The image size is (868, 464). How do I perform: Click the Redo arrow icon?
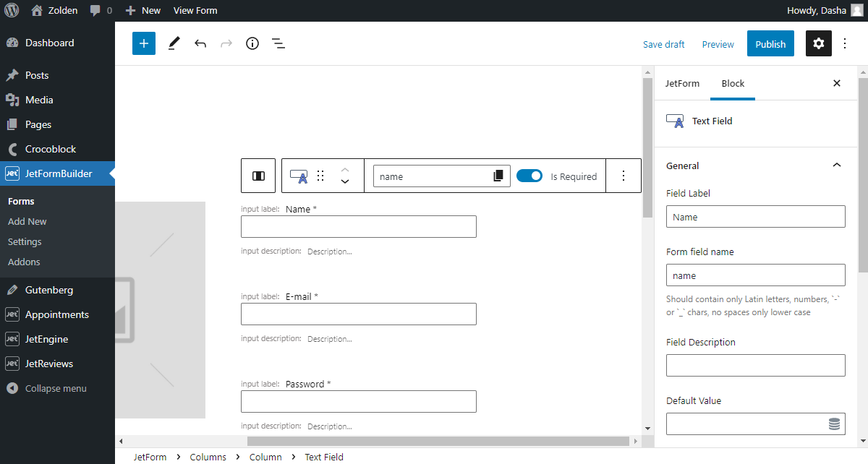point(226,43)
